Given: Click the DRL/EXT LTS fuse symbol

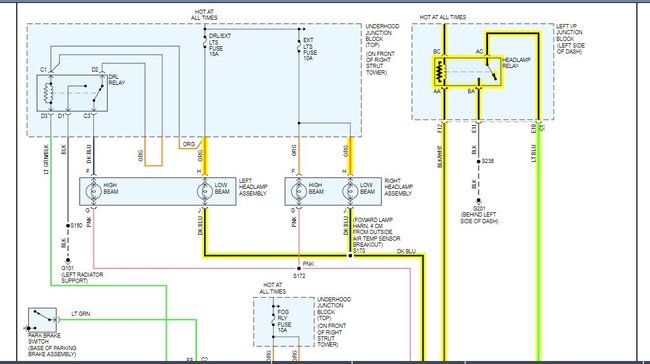Looking at the screenshot, I should pos(205,42).
